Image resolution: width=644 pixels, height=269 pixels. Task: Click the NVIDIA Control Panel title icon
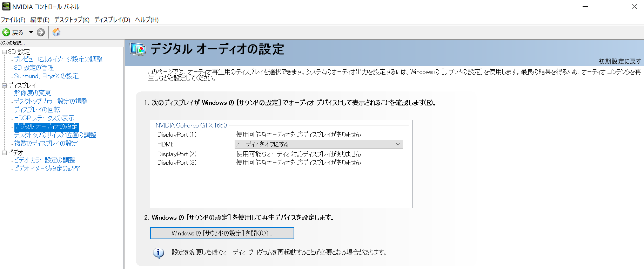pos(6,6)
